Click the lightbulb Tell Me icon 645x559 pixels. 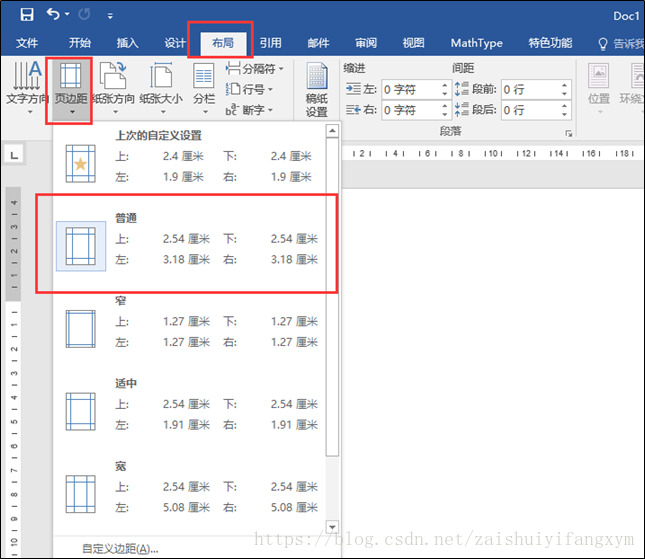pos(603,44)
